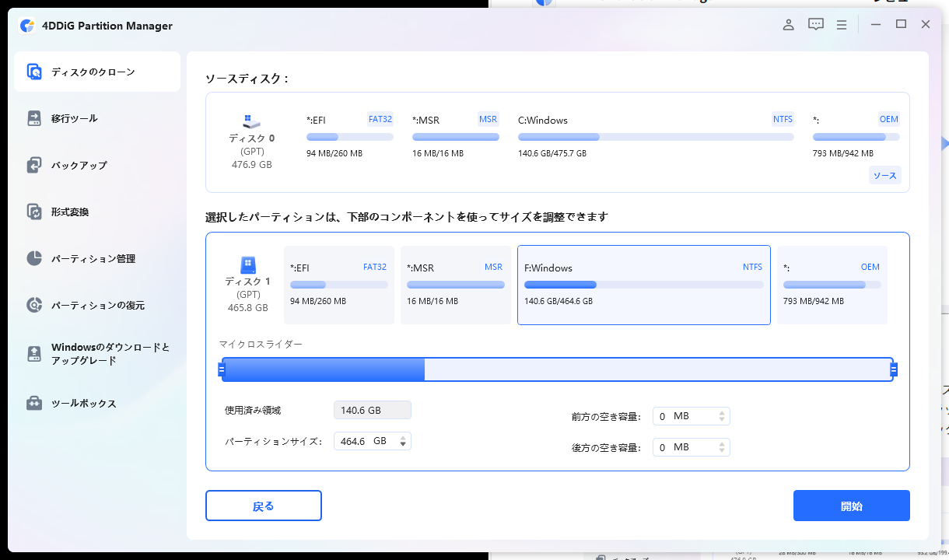Screen dimensions: 949x560
Task: Increase パーティションサイズ with up arrow
Action: [403, 437]
